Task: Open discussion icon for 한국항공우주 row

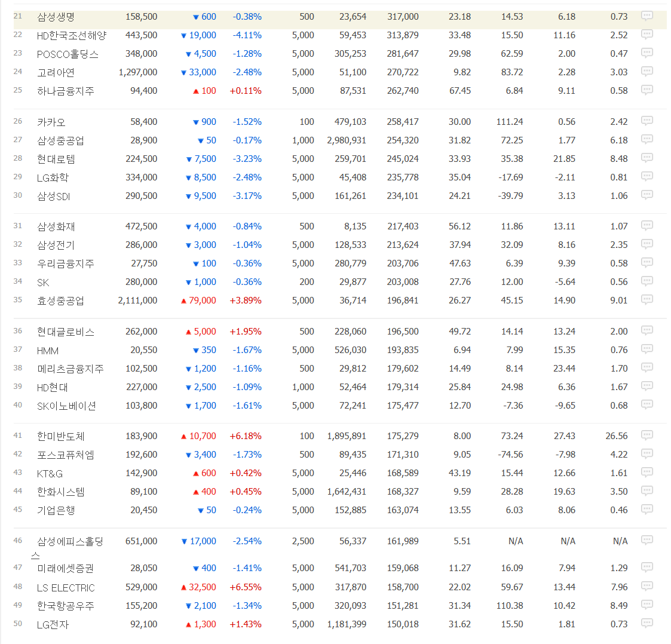Action: 647,605
